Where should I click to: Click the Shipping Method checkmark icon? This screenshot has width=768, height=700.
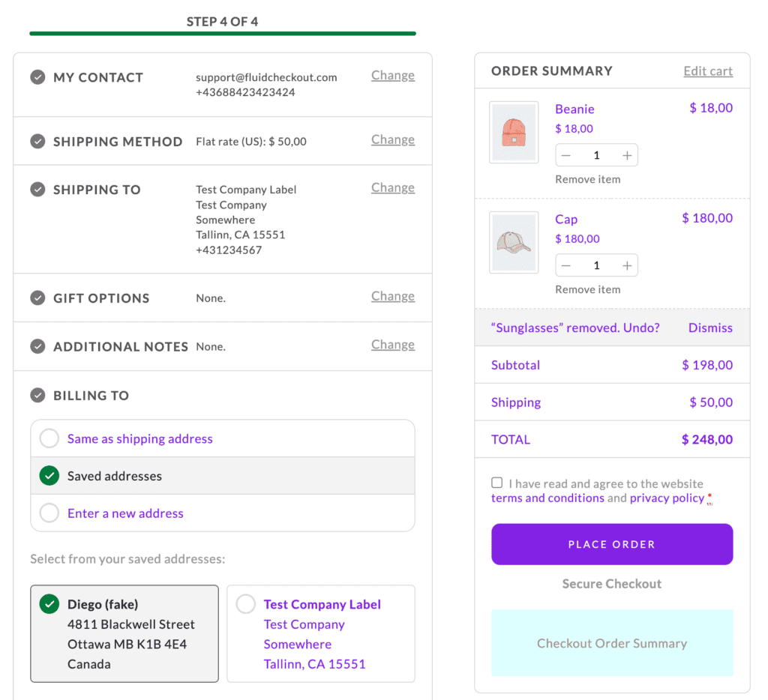click(37, 142)
